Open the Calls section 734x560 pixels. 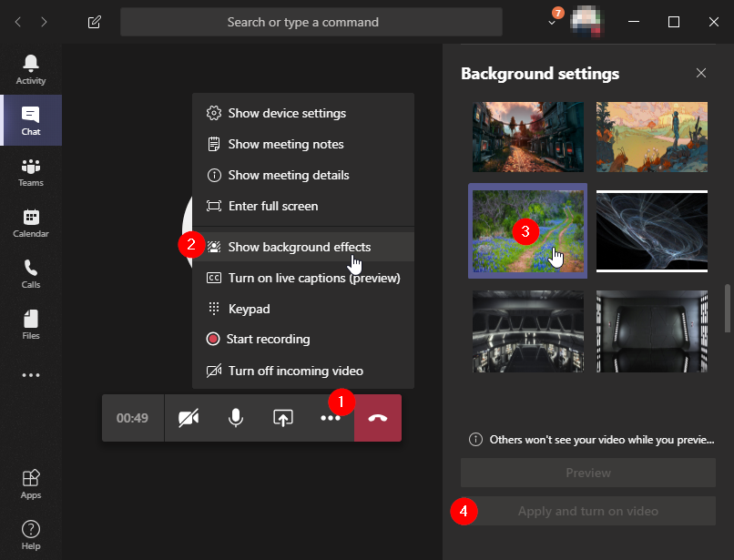[x=31, y=274]
